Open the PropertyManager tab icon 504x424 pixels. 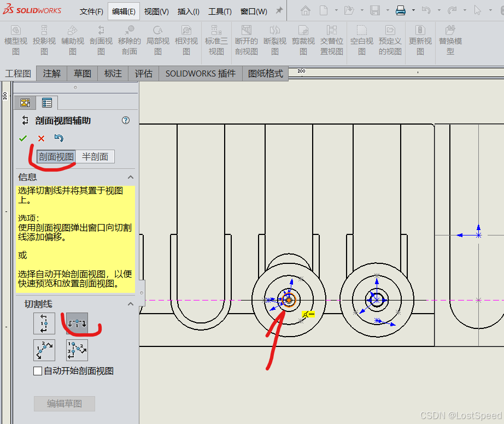pyautogui.click(x=47, y=103)
